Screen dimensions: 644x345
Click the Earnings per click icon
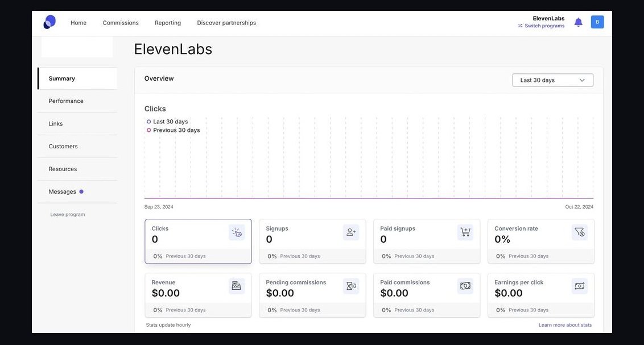tap(580, 286)
